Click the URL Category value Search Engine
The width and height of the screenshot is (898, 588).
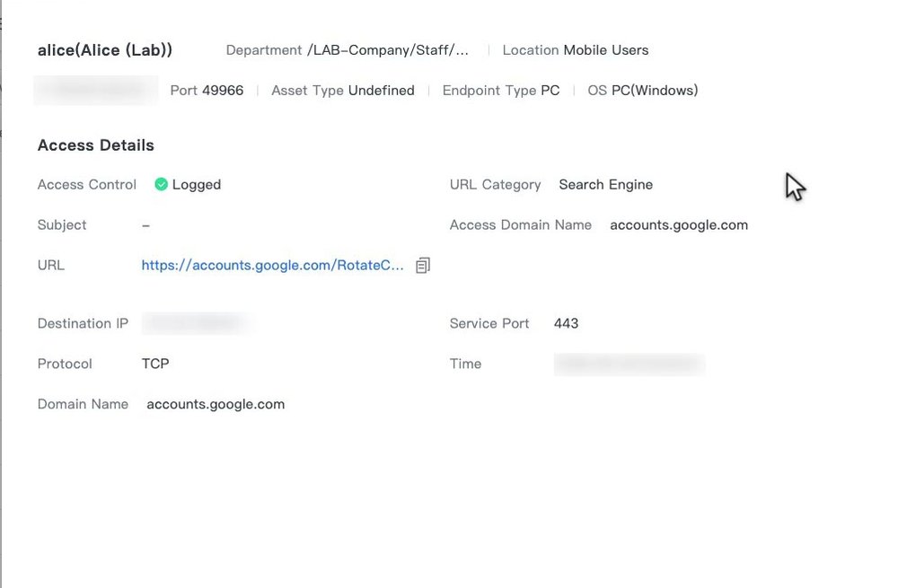(x=606, y=185)
